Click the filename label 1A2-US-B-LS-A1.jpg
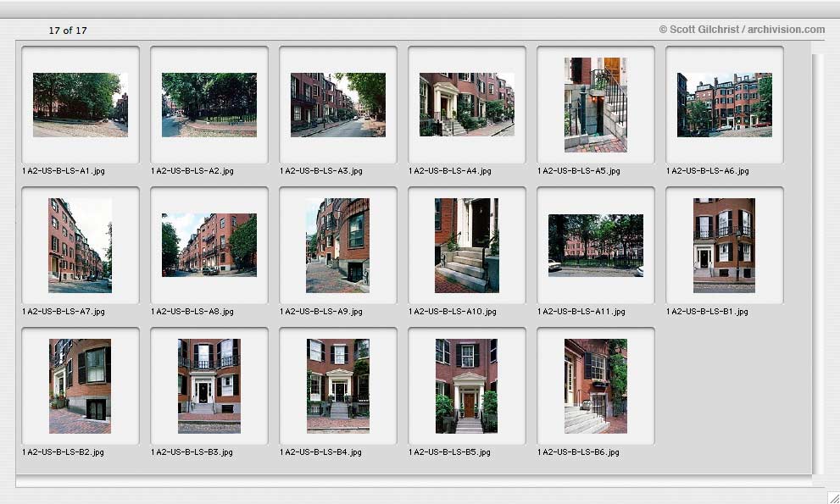 [x=64, y=171]
